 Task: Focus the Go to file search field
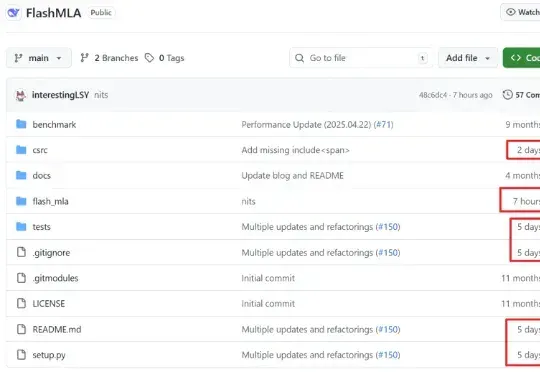tap(361, 58)
